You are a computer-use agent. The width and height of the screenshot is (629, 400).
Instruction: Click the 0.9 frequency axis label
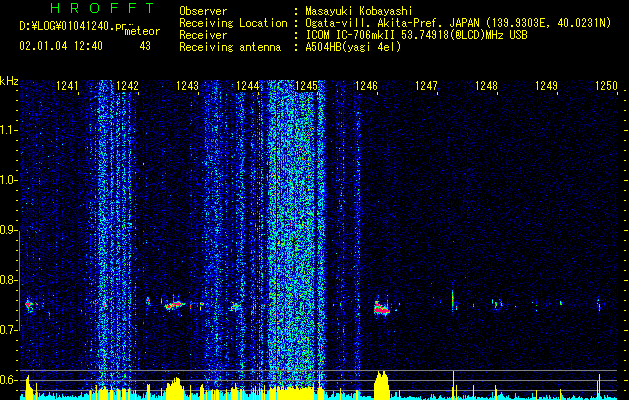8,230
